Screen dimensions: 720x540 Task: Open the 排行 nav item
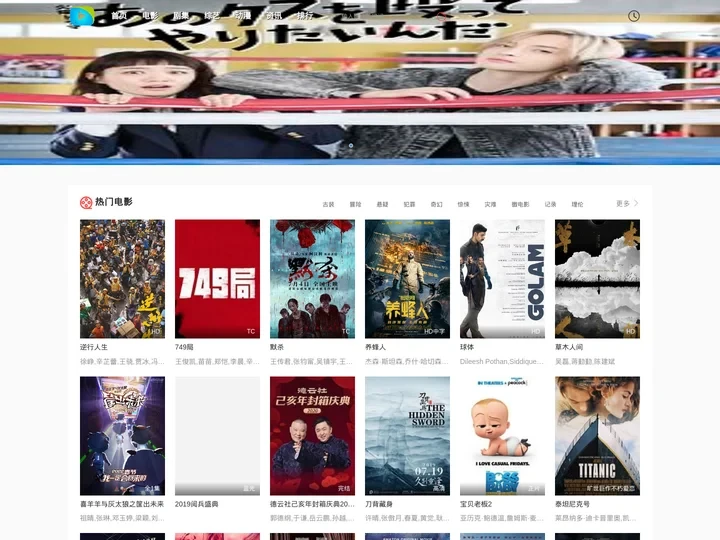coord(305,16)
